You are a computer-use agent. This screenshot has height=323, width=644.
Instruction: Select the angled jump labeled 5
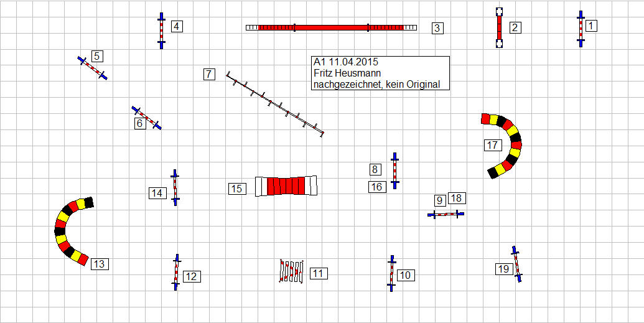tap(93, 68)
